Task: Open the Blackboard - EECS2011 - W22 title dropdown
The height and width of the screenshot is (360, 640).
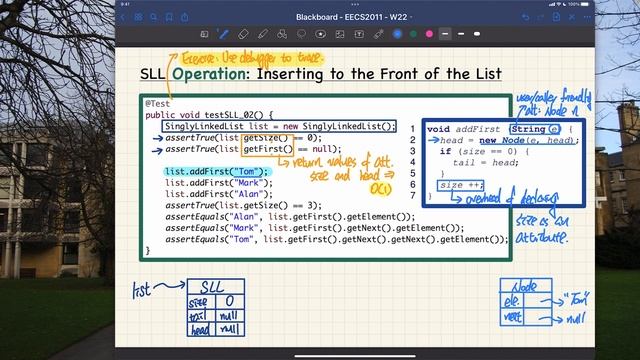Action: click(x=354, y=17)
